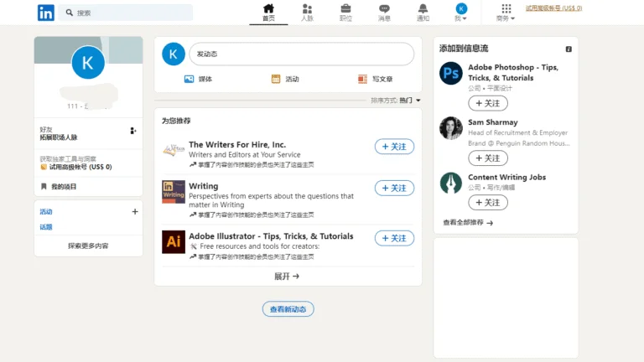
Task: Expand the 商务 apps grid dropdown
Action: (x=506, y=13)
